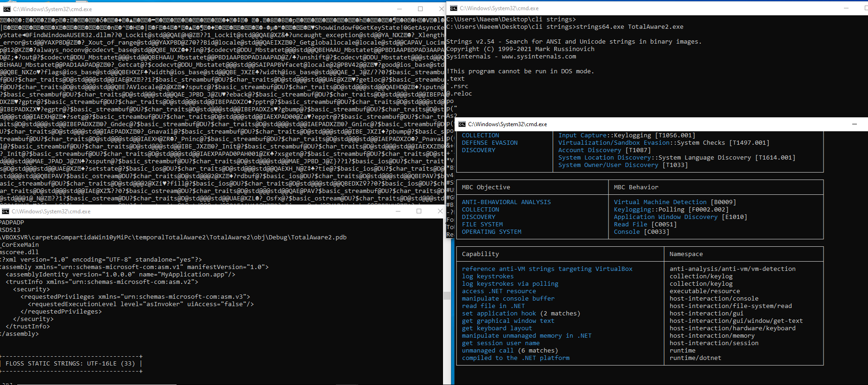Click the 'RSDS13' string

(10, 230)
